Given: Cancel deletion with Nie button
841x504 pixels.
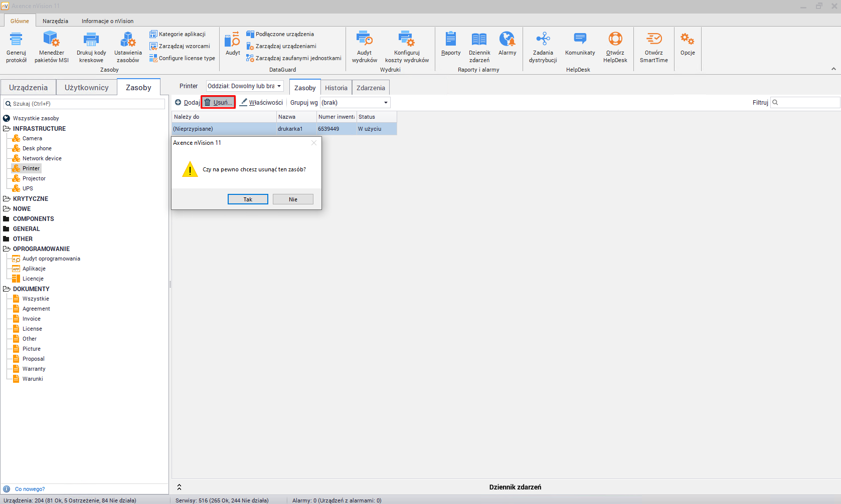Looking at the screenshot, I should (293, 199).
